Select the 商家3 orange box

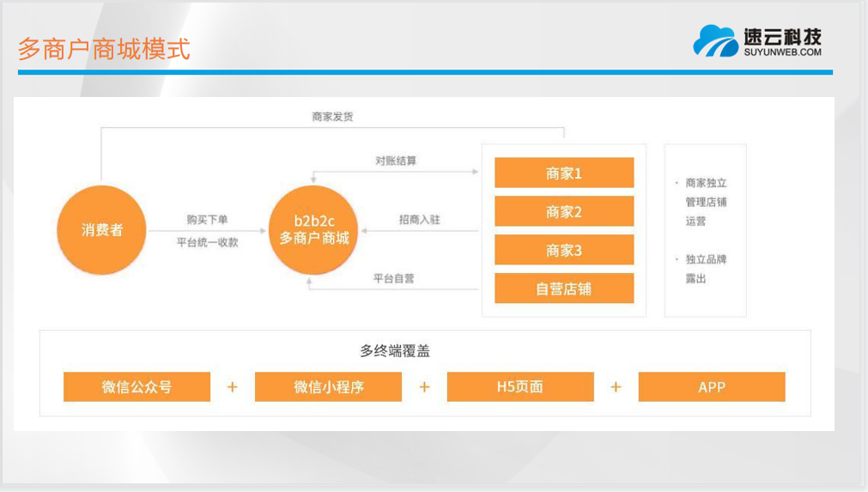coord(564,250)
